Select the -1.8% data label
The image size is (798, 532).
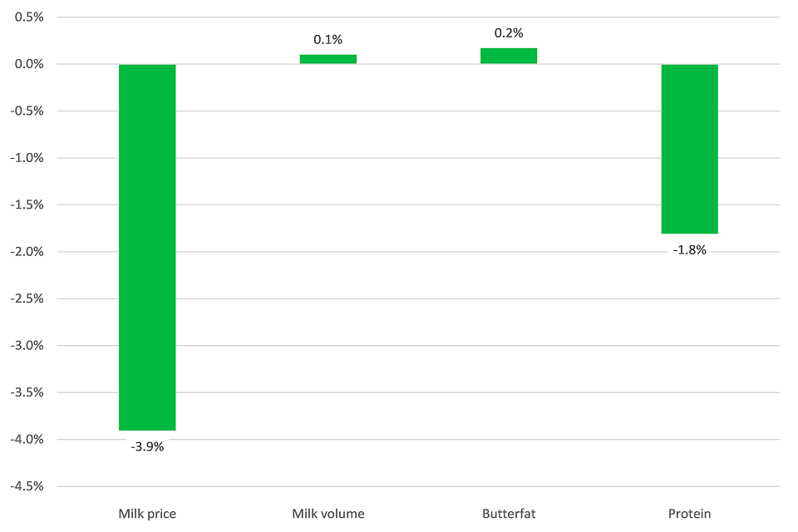pyautogui.click(x=689, y=250)
